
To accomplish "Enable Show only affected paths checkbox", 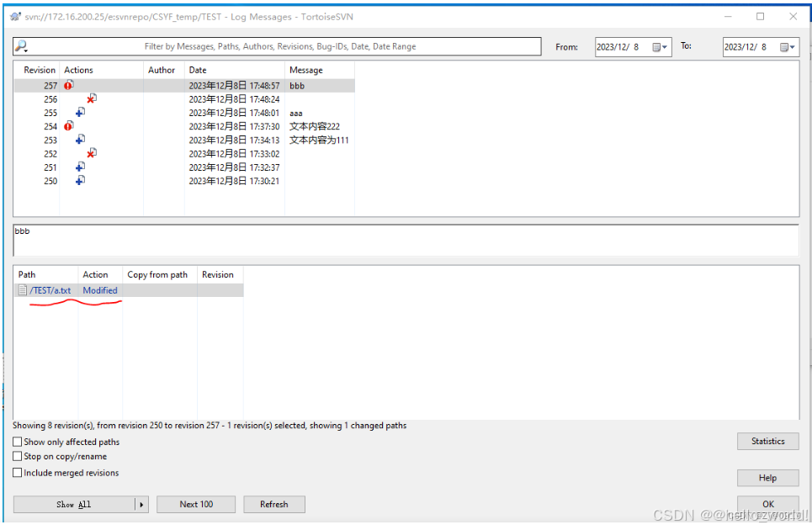I will click(x=17, y=442).
